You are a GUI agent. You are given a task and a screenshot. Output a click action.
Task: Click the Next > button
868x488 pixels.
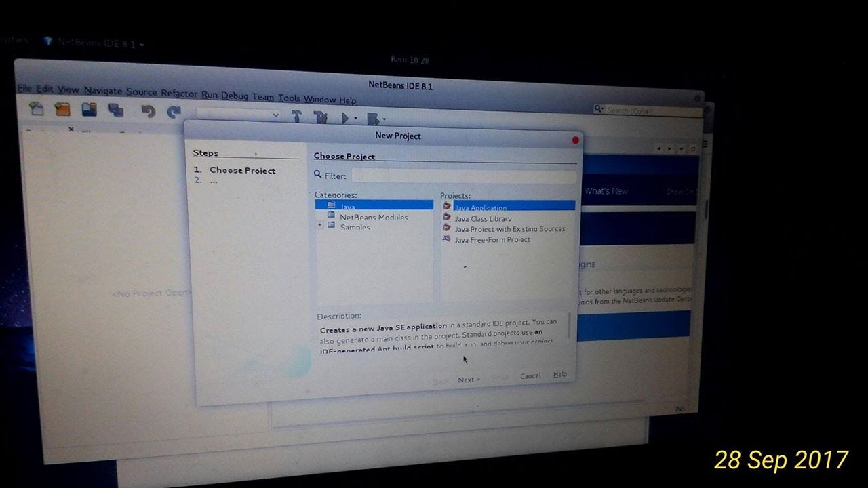(469, 380)
